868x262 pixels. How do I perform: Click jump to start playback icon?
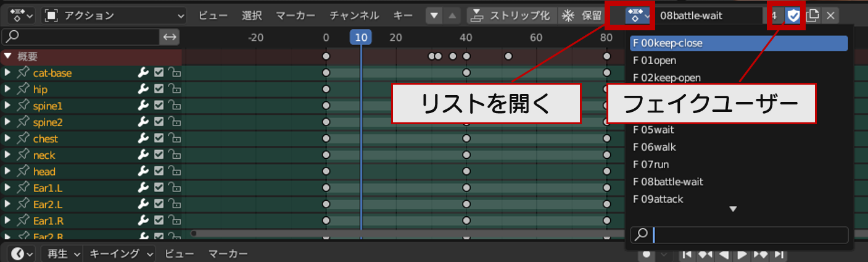(x=686, y=254)
